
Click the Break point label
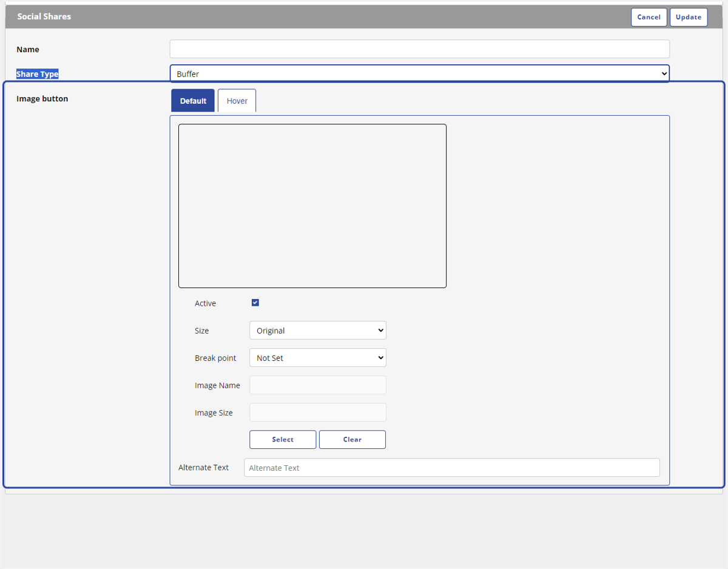click(x=215, y=358)
